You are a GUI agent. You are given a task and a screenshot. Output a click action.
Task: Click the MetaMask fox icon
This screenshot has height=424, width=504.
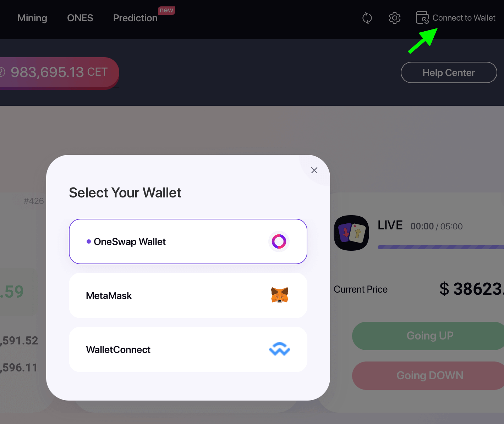(x=280, y=295)
